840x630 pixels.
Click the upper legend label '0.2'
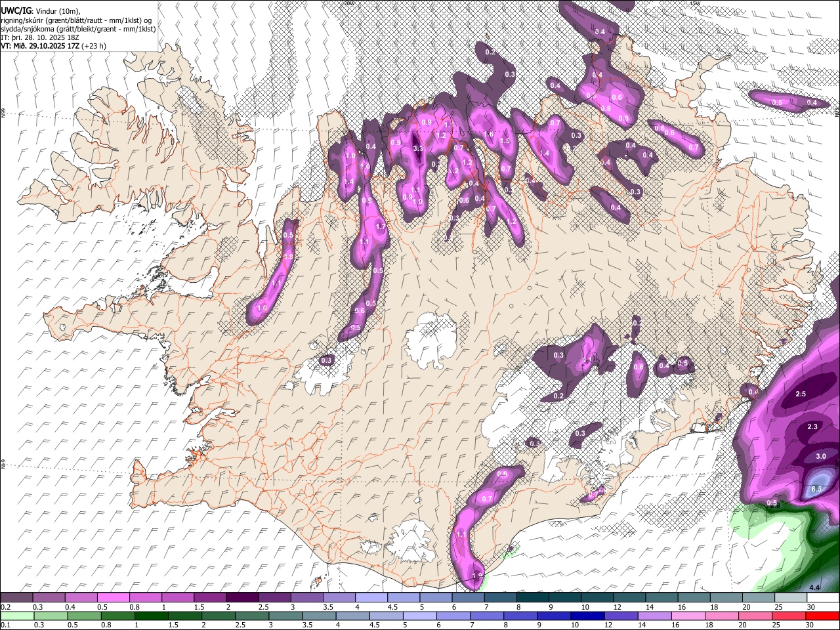[x=5, y=607]
